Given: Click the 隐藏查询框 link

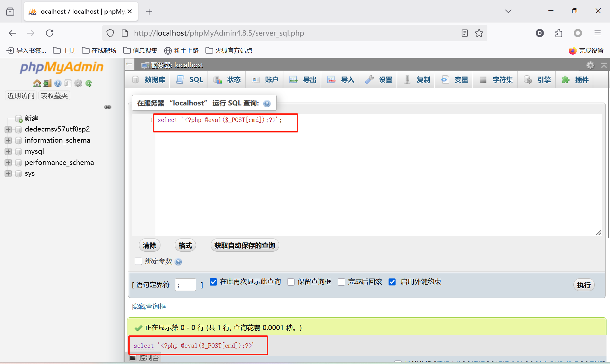Looking at the screenshot, I should pos(149,307).
